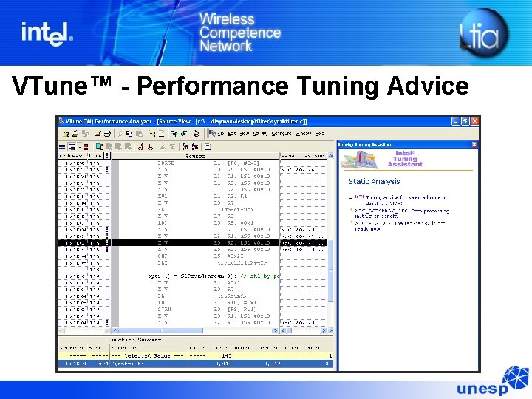Click the printer icon in the main toolbar
The image size is (532, 399).
coord(108,133)
